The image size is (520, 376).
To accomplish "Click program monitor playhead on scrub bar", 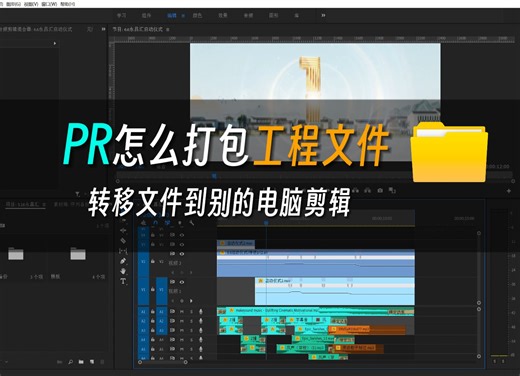I will [214, 175].
